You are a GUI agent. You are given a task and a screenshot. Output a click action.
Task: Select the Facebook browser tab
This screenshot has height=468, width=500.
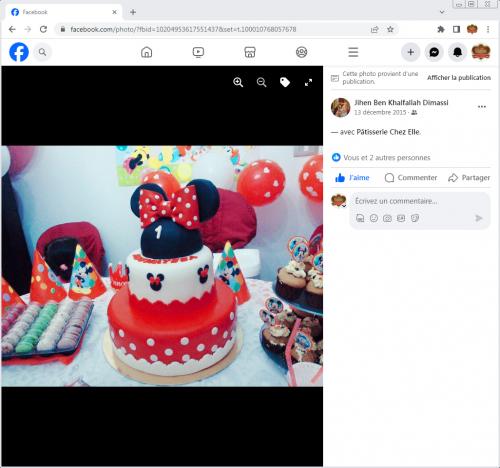(63, 12)
